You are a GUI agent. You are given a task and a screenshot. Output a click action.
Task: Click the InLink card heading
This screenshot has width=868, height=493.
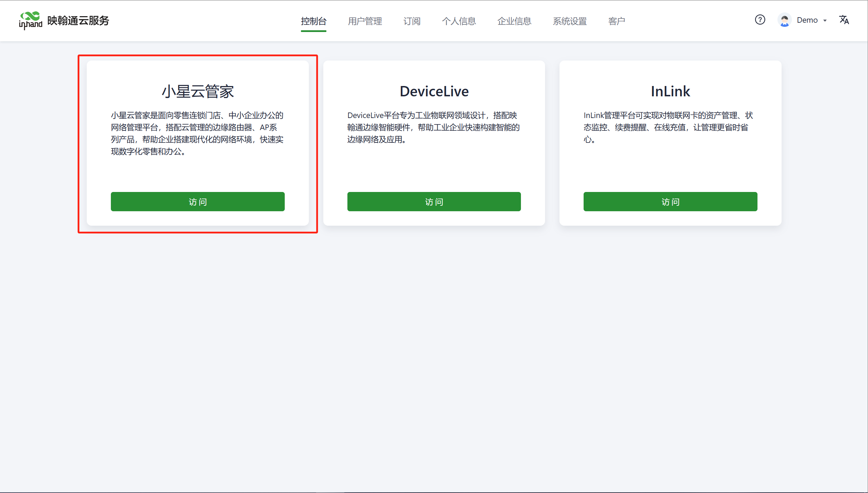tap(670, 92)
